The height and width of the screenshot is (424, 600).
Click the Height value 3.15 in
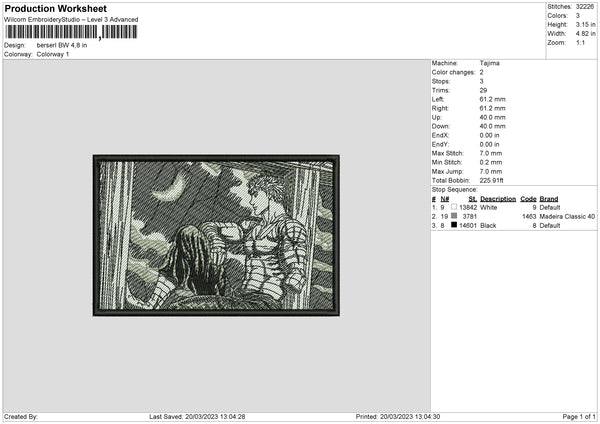[x=585, y=24]
